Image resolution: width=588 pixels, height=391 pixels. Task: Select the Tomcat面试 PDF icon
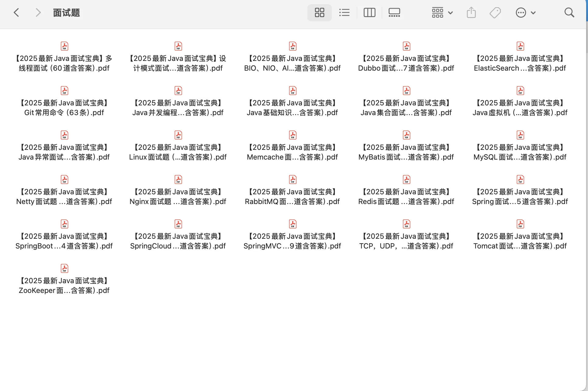[x=520, y=224]
